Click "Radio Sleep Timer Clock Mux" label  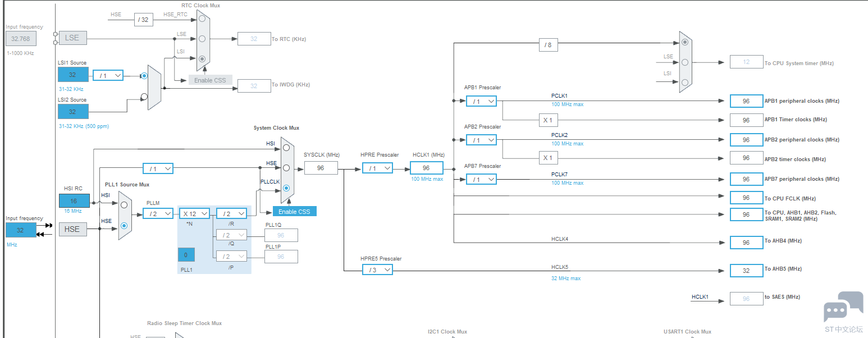click(x=184, y=323)
